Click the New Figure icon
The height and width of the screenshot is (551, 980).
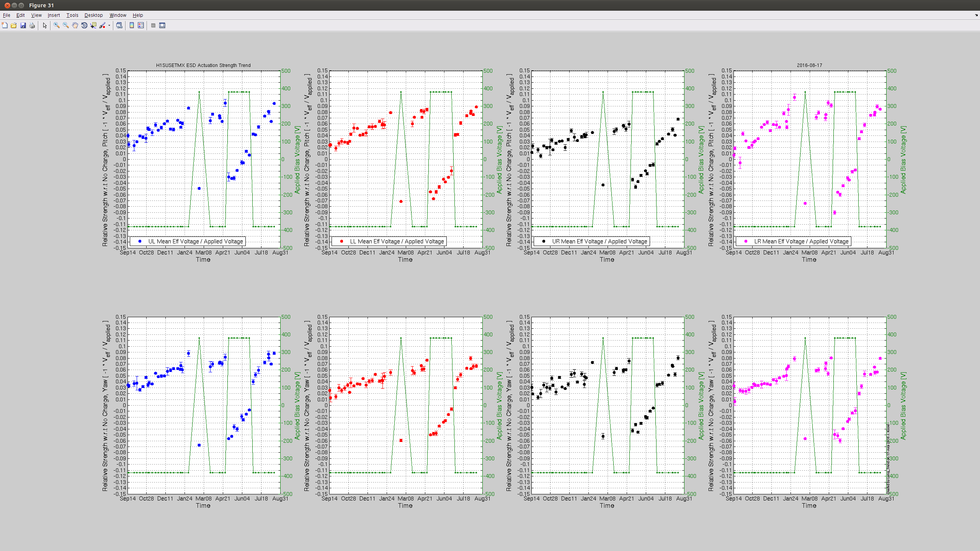coord(5,25)
